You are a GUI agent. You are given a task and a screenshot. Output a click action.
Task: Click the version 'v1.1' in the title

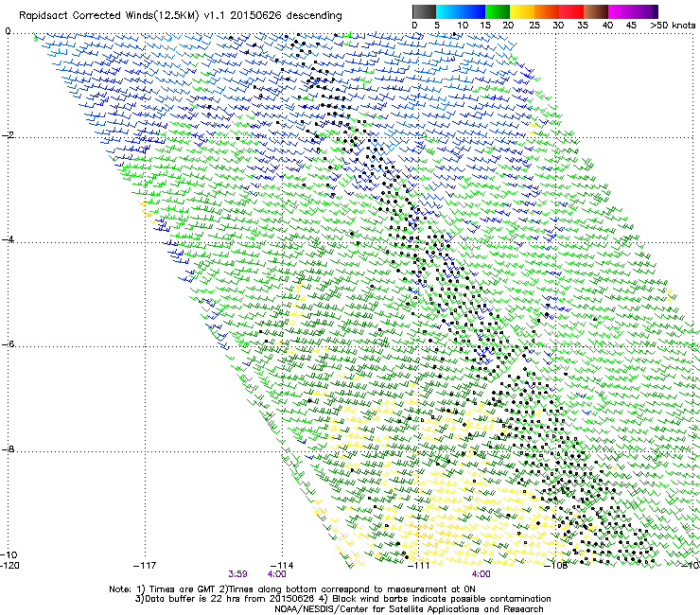coord(215,15)
